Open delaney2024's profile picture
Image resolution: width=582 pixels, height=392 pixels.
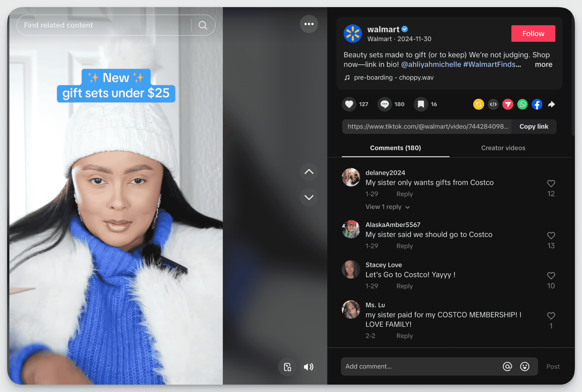point(351,177)
